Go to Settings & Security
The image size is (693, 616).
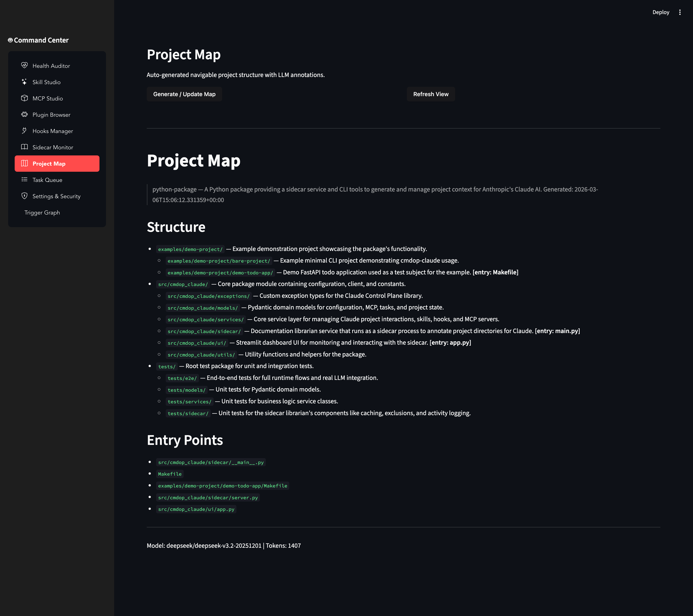[57, 196]
